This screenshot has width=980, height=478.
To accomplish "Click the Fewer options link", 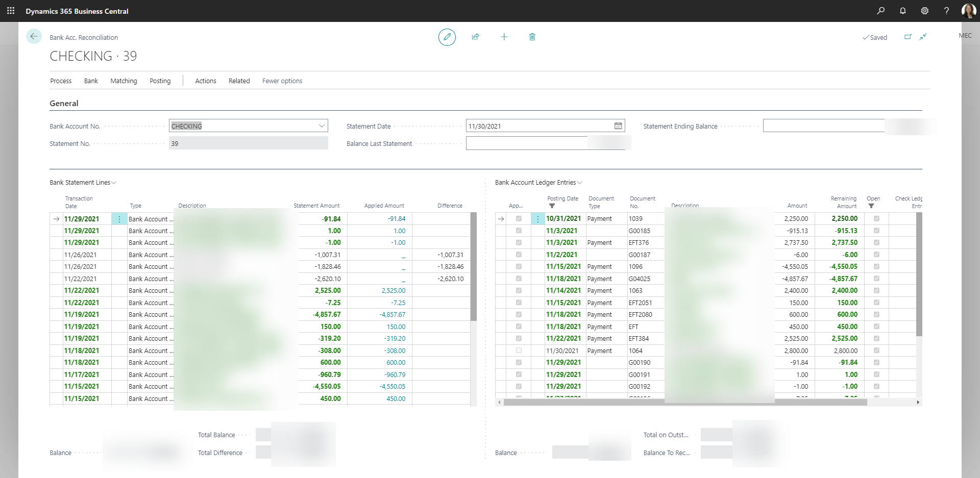I will click(x=282, y=81).
